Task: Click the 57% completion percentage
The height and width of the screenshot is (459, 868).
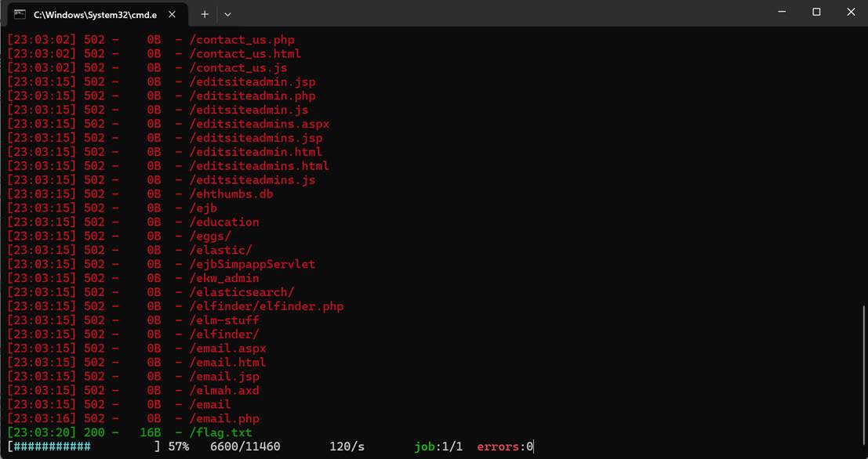Action: (178, 447)
